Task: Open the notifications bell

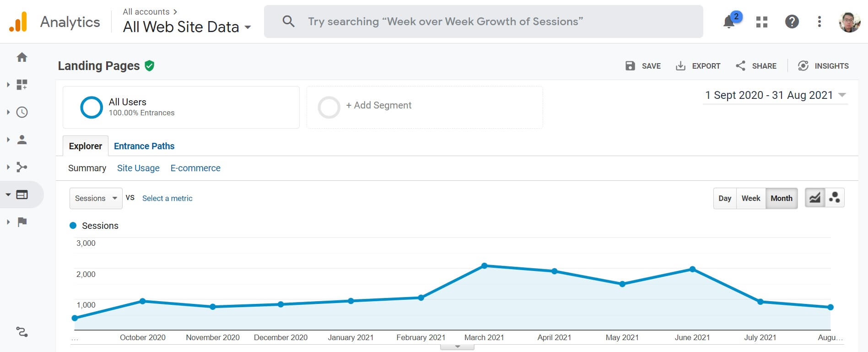Action: (728, 22)
